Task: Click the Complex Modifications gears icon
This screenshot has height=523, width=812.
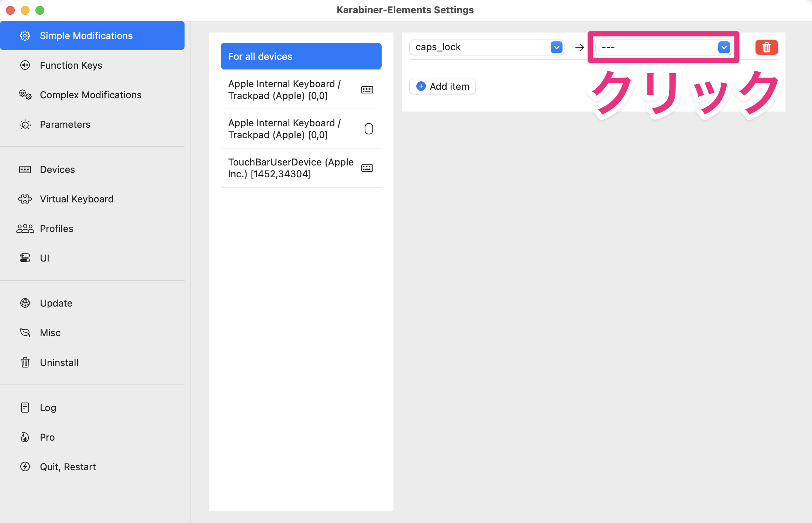Action: pos(25,95)
